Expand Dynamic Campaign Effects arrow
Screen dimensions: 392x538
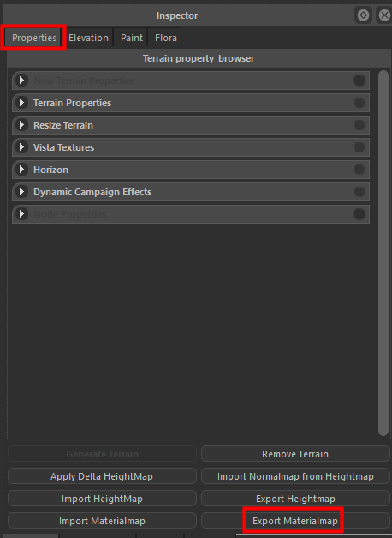click(x=21, y=192)
